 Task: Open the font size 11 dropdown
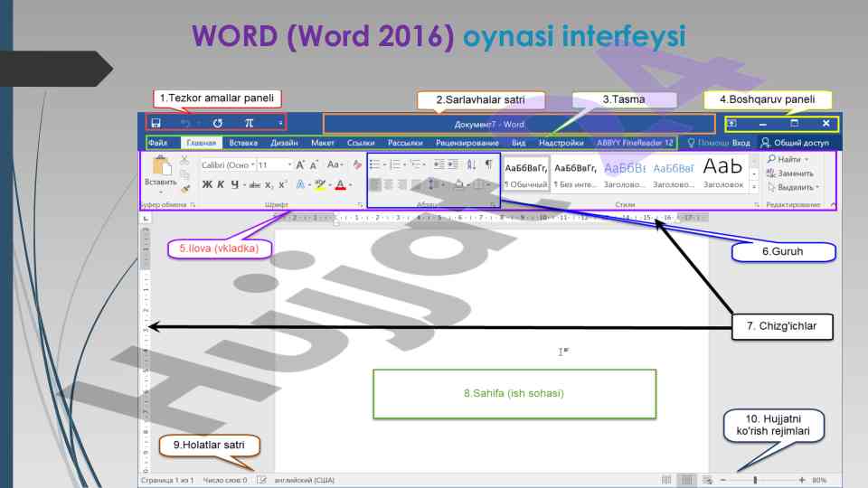tap(289, 164)
